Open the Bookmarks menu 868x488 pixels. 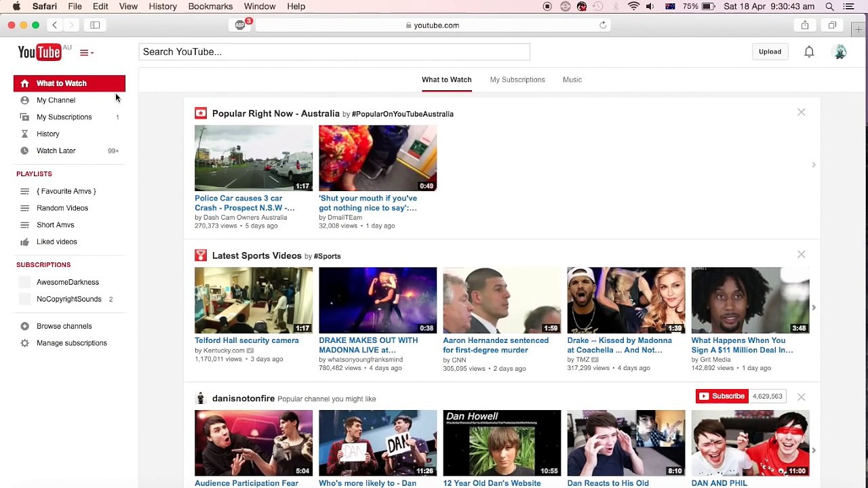click(210, 6)
